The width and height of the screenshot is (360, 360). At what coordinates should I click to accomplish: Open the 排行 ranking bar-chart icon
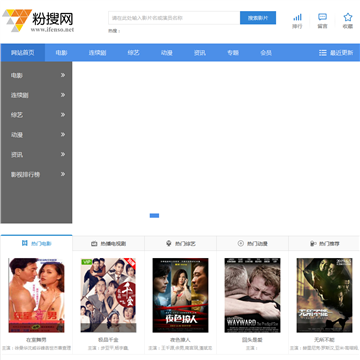pyautogui.click(x=297, y=17)
